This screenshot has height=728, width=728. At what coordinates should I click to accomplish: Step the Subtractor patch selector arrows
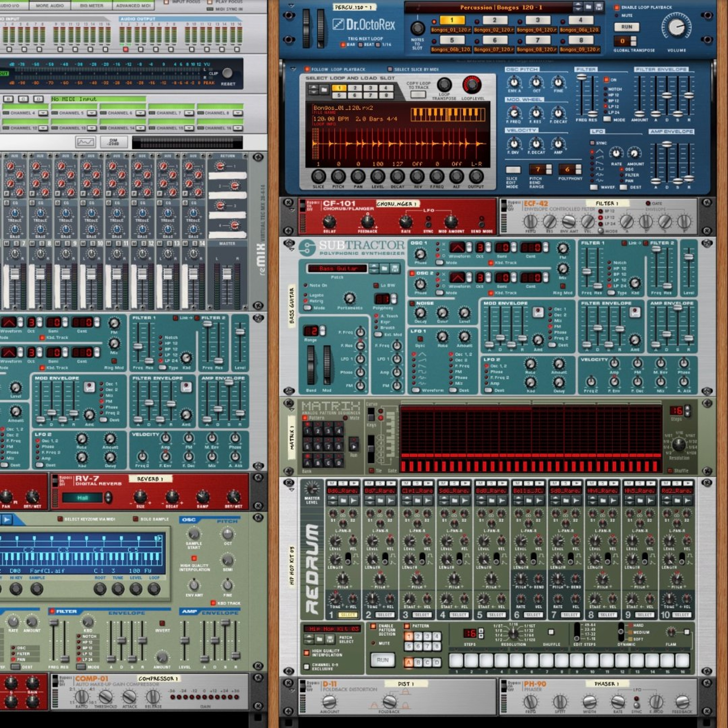click(374, 268)
